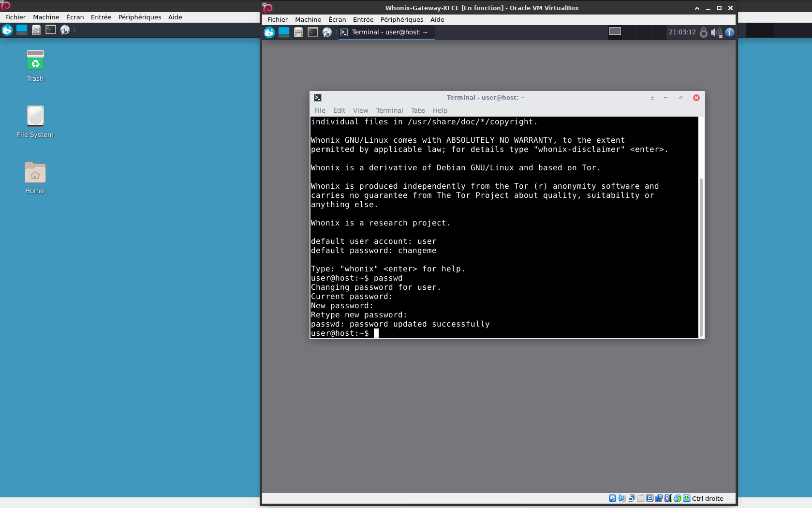Launch terminal from background VM panel

pyautogui.click(x=51, y=30)
